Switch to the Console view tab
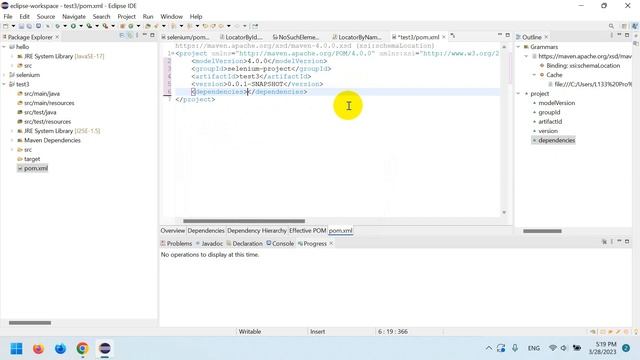 click(x=280, y=244)
